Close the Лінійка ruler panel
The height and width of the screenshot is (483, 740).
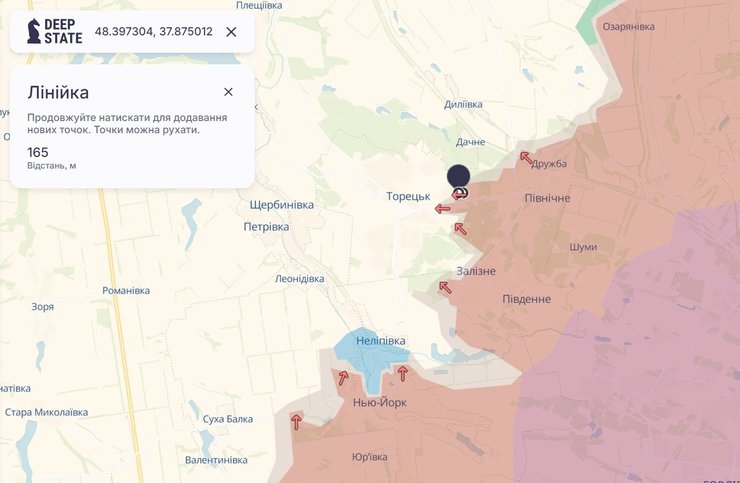pos(228,92)
